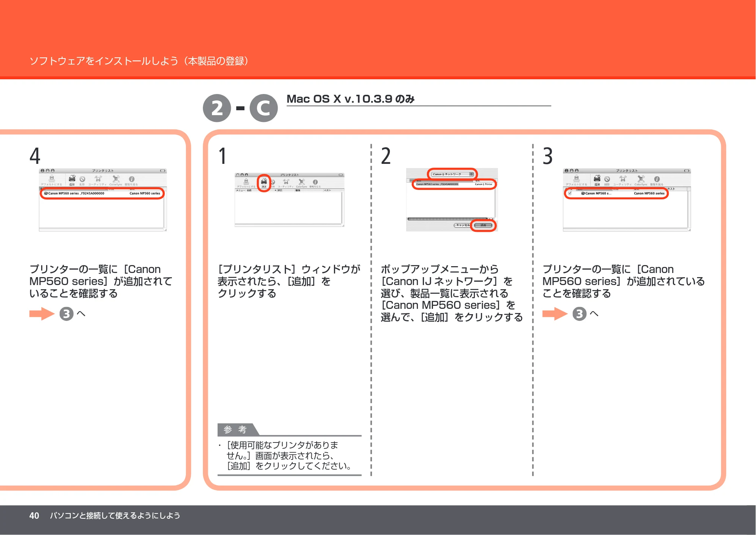Toggle the Canon MP560 checkbox in step 3
Image resolution: width=756 pixels, height=535 pixels.
(x=570, y=193)
